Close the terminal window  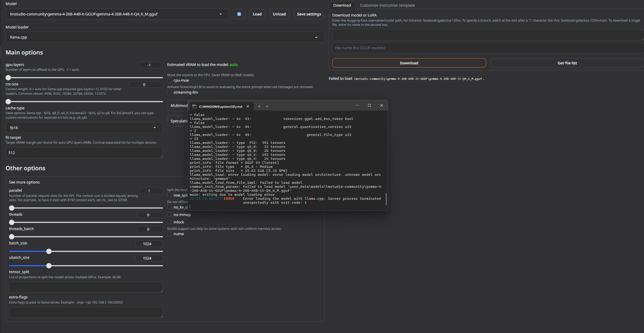pyautogui.click(x=381, y=105)
